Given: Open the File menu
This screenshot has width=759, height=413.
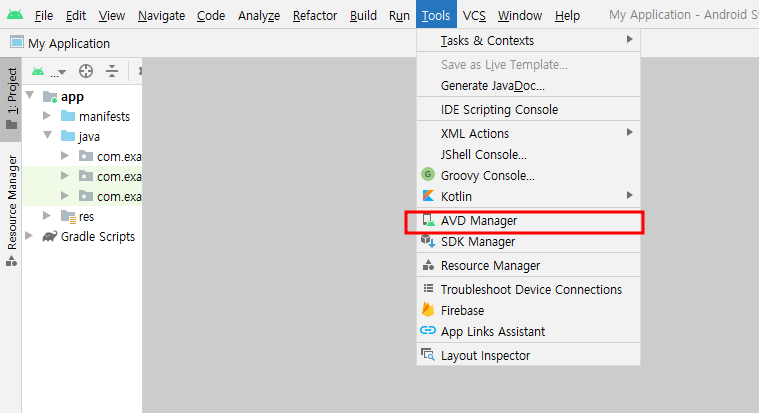Looking at the screenshot, I should [x=44, y=16].
